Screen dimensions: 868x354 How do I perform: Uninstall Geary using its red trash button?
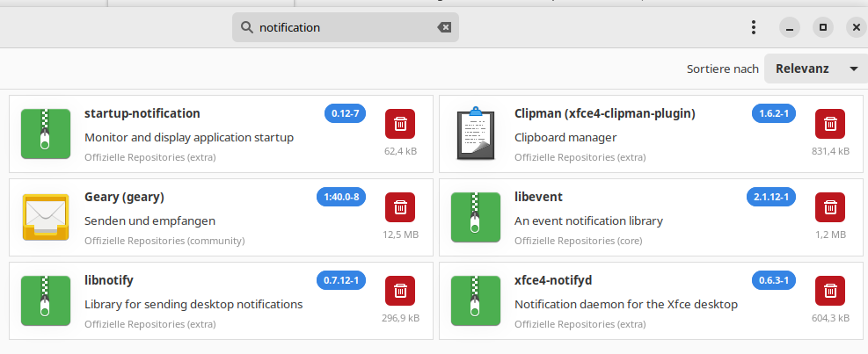399,207
